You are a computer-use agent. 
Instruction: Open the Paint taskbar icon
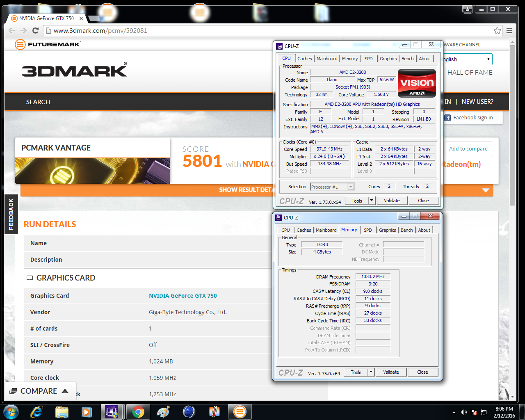pyautogui.click(x=163, y=412)
